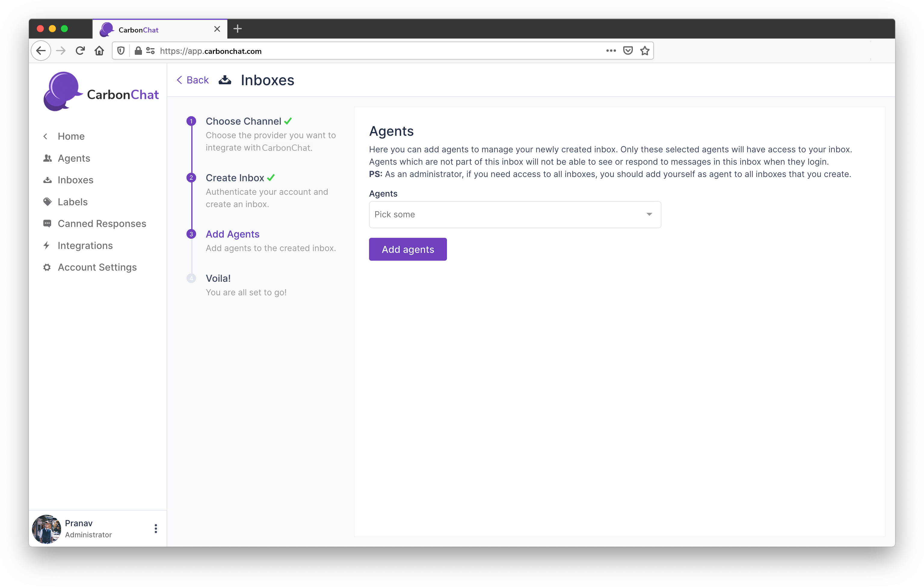Click the Add Agents step 3 label
The height and width of the screenshot is (587, 924).
pyautogui.click(x=233, y=234)
